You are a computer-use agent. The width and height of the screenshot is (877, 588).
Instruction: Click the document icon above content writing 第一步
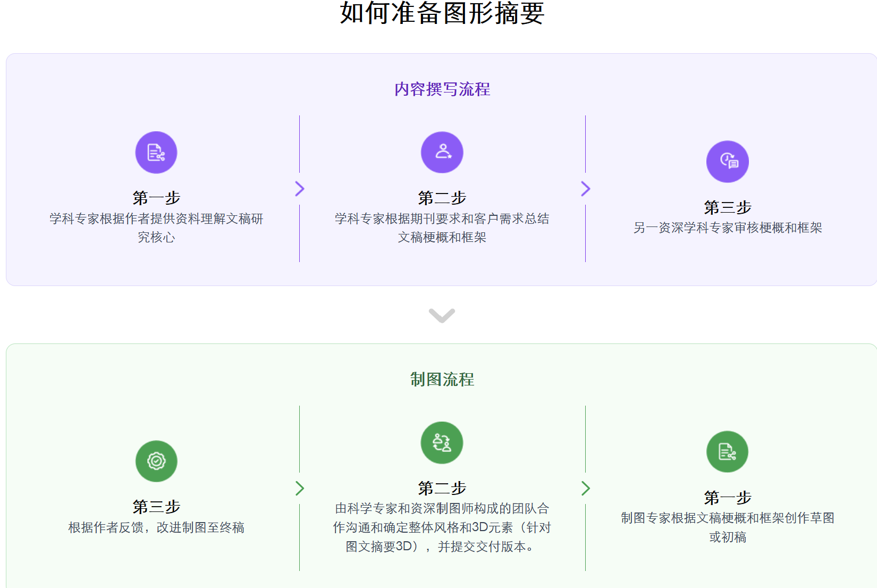[x=156, y=152]
